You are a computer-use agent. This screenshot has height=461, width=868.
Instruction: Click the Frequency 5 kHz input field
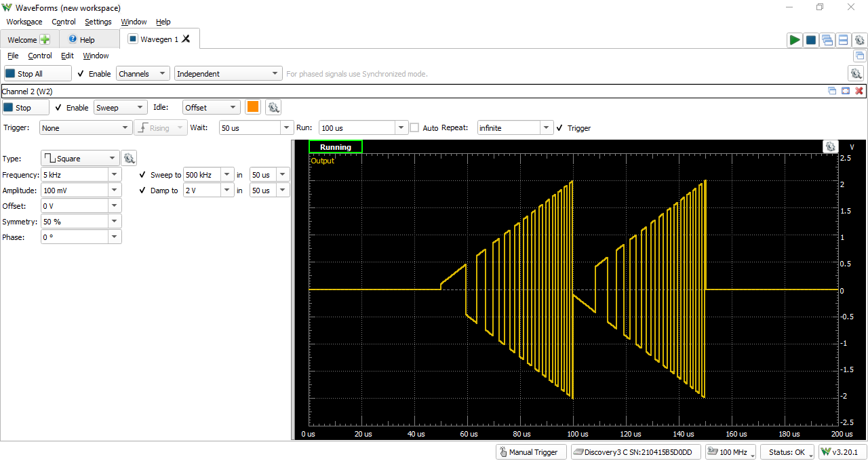tap(75, 175)
